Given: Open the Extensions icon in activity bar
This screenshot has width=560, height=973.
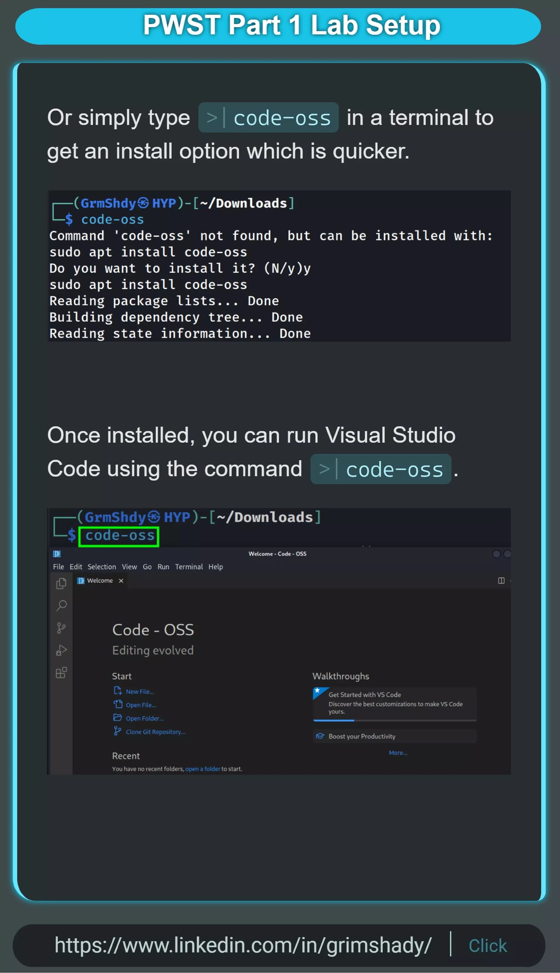Looking at the screenshot, I should point(61,673).
